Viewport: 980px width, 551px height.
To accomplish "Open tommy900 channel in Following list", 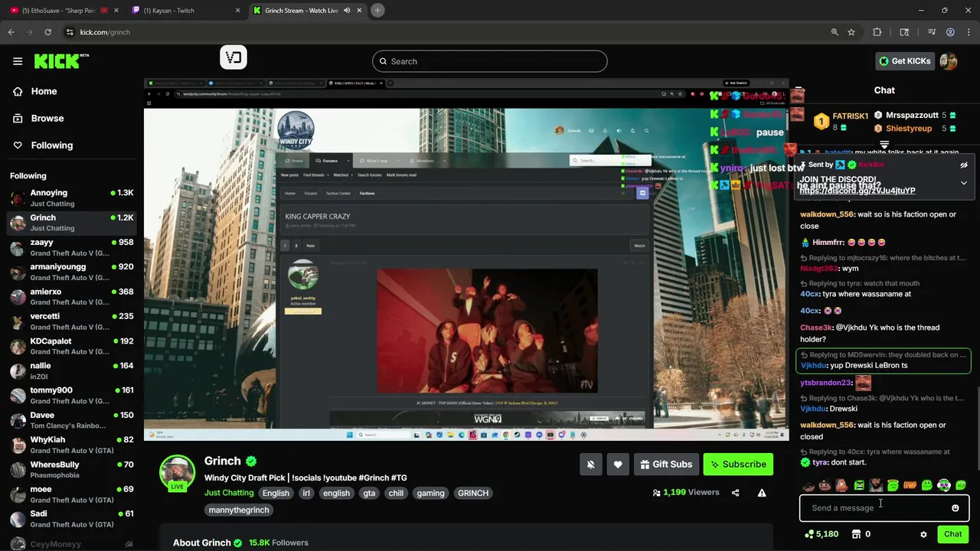I will tap(71, 395).
